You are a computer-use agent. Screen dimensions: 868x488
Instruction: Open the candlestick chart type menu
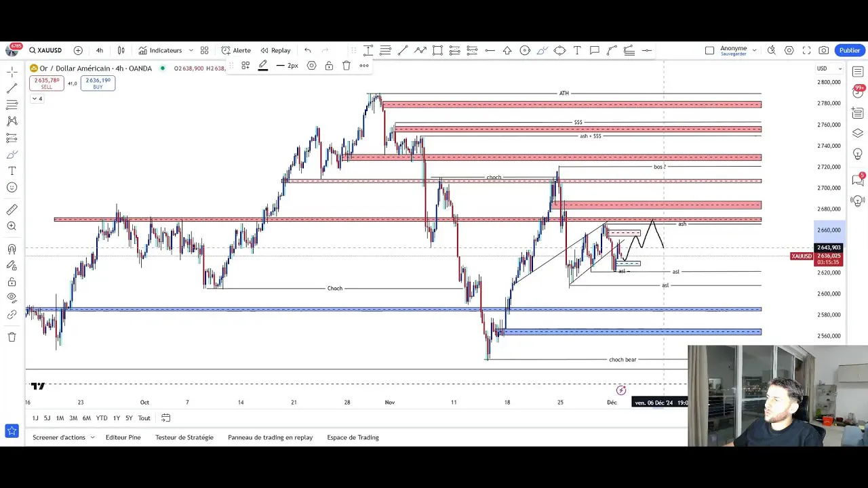pos(121,50)
